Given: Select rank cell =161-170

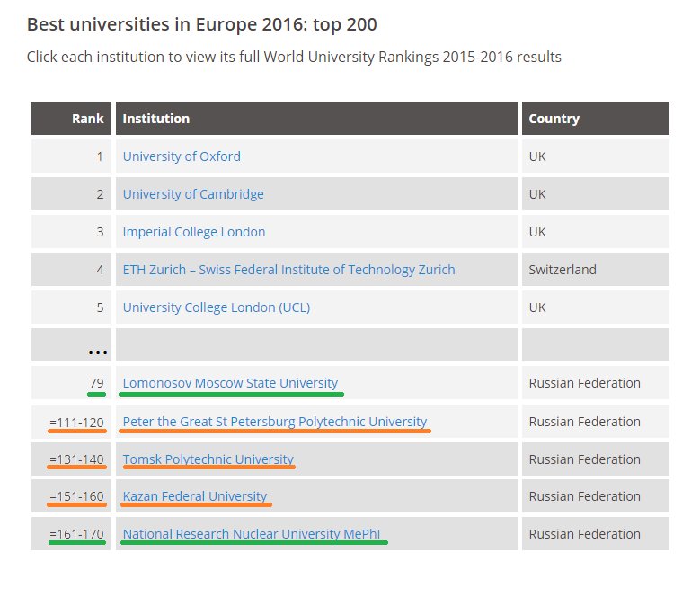Looking at the screenshot, I should click(x=71, y=534).
